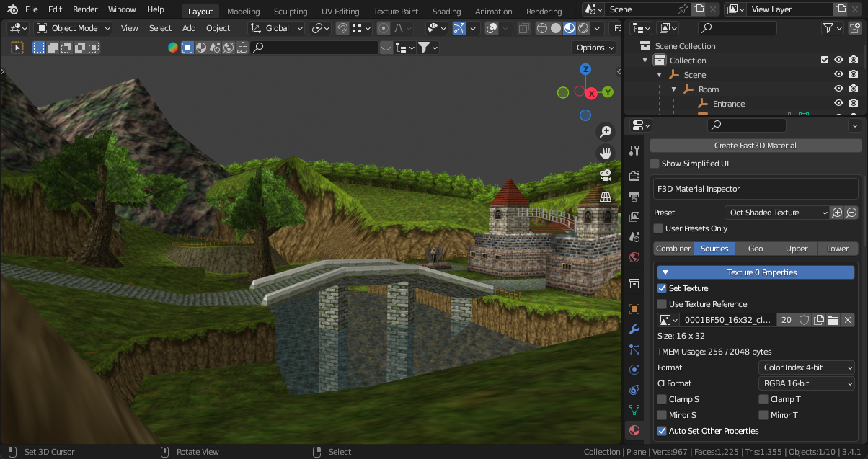Open the viewport Options button

click(x=593, y=47)
